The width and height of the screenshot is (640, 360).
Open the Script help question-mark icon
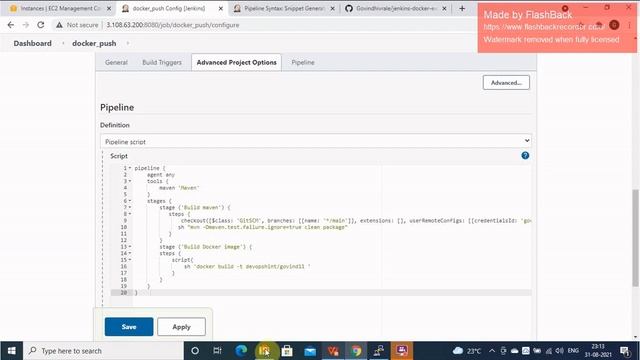[x=525, y=156]
